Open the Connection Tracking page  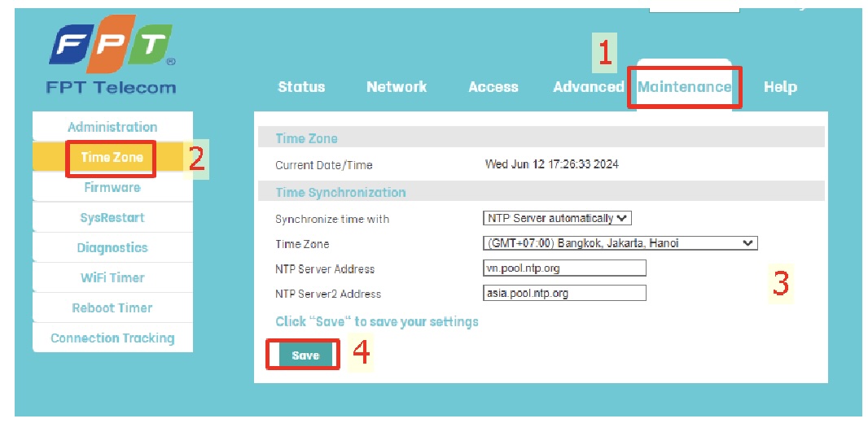(x=112, y=338)
